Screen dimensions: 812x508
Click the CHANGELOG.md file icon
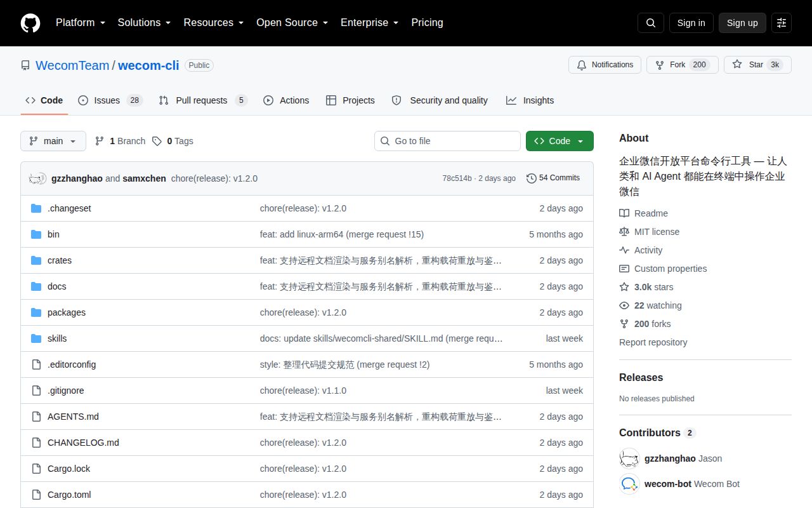point(36,443)
